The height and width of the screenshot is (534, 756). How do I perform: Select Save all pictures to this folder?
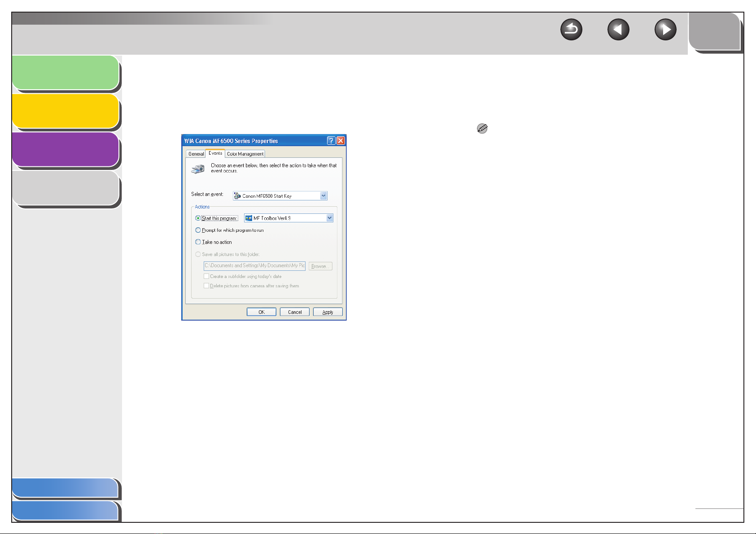[198, 254]
